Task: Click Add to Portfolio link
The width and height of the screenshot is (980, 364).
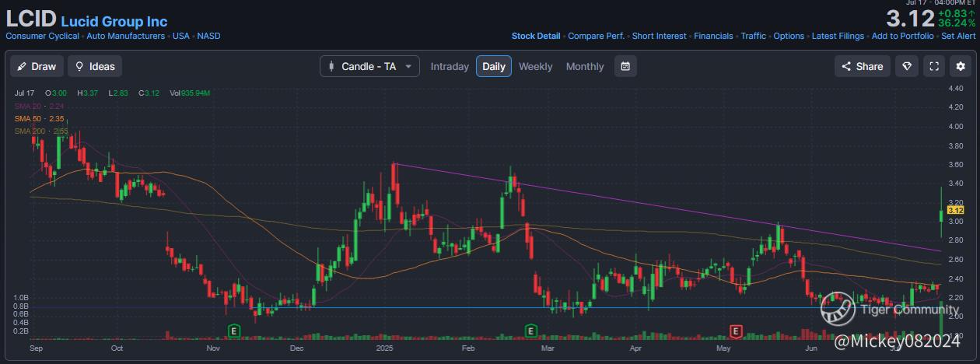Action: point(903,36)
